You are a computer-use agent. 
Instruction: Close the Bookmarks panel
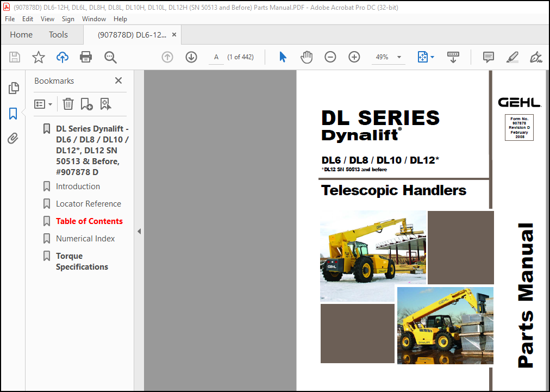[118, 80]
